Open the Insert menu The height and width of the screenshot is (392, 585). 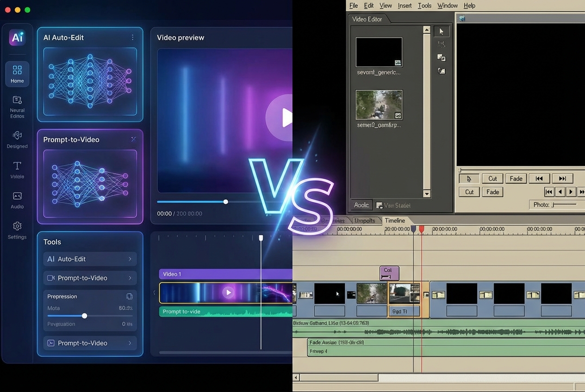(x=405, y=6)
